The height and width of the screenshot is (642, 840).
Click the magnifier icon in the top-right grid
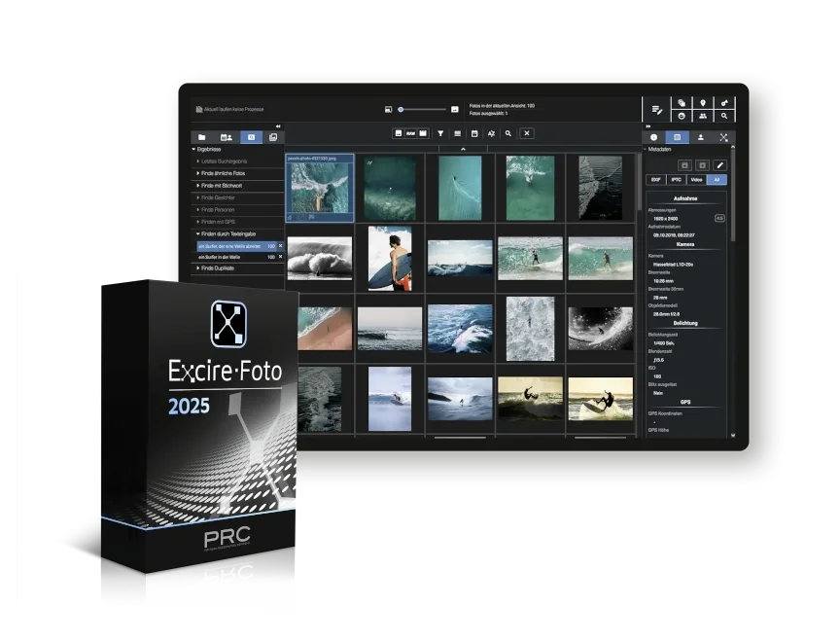click(x=724, y=116)
